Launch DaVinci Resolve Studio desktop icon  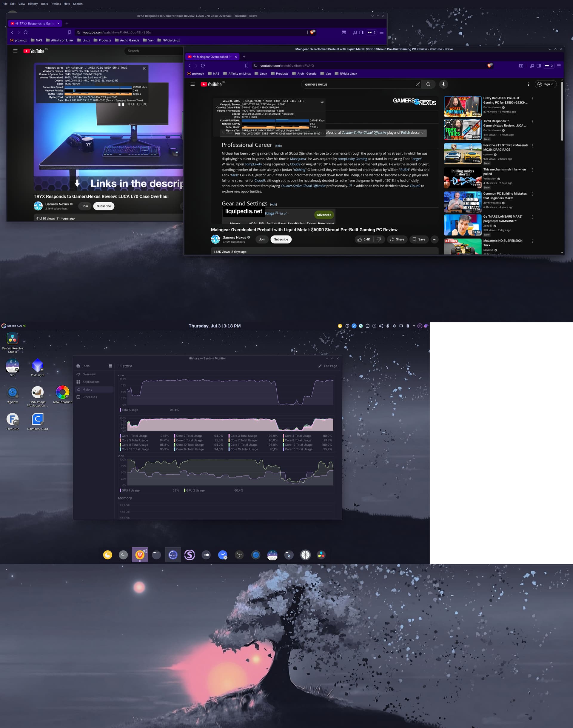[13, 343]
